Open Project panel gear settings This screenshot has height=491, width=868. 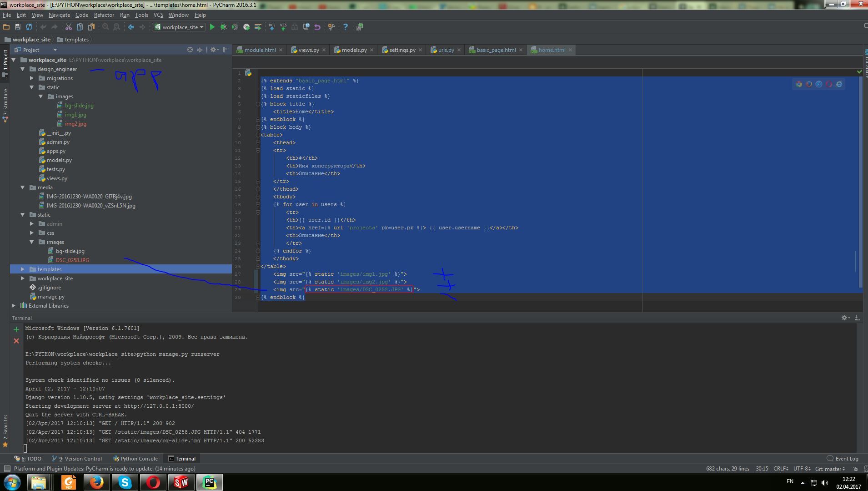tap(213, 50)
